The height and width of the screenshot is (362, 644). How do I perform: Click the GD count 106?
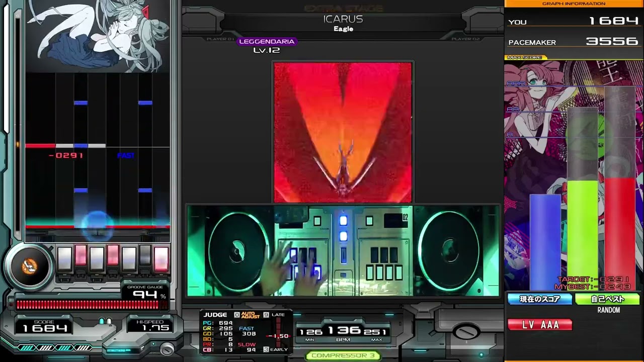[x=226, y=334]
